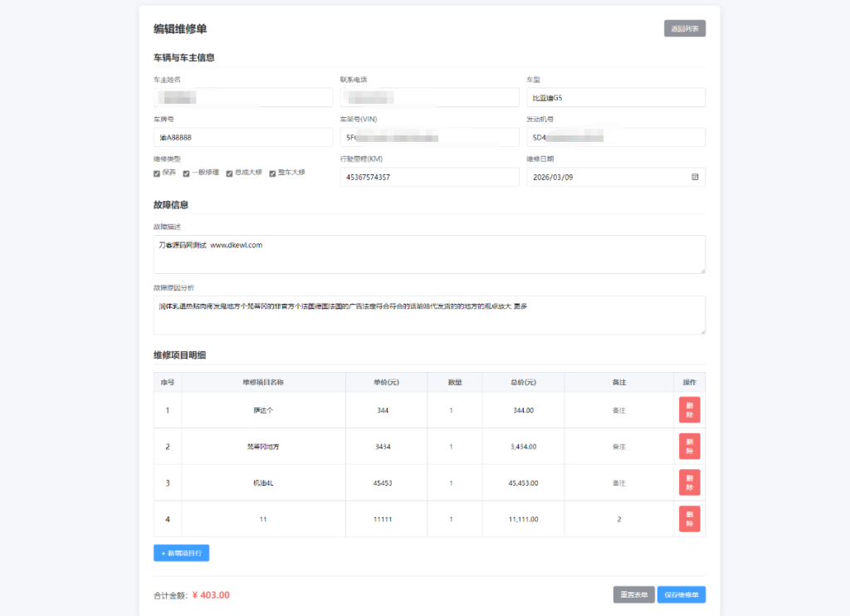
Task: Disable the 总成大修 option
Action: (229, 173)
